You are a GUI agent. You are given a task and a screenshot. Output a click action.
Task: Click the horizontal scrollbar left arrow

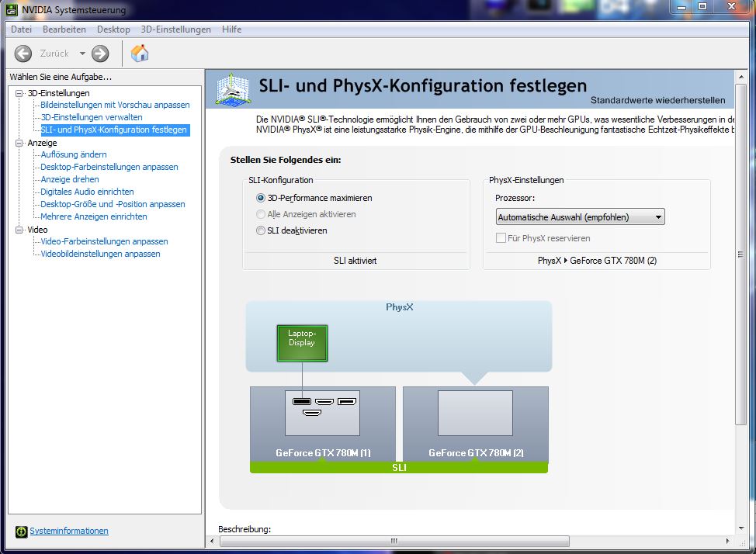212,542
